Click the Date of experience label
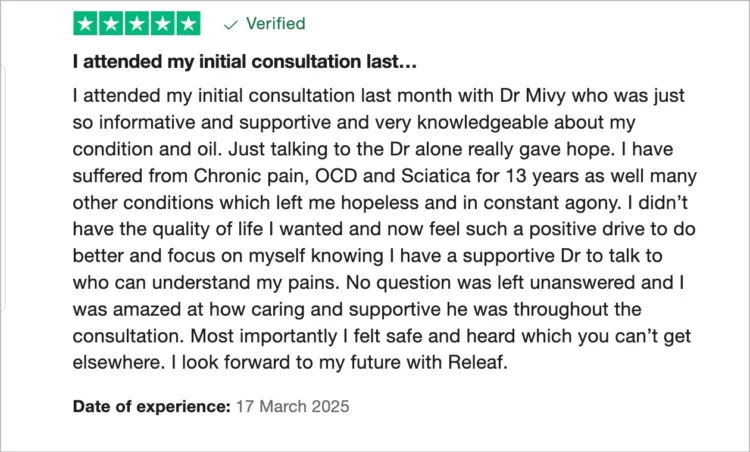The image size is (750, 452). (152, 407)
